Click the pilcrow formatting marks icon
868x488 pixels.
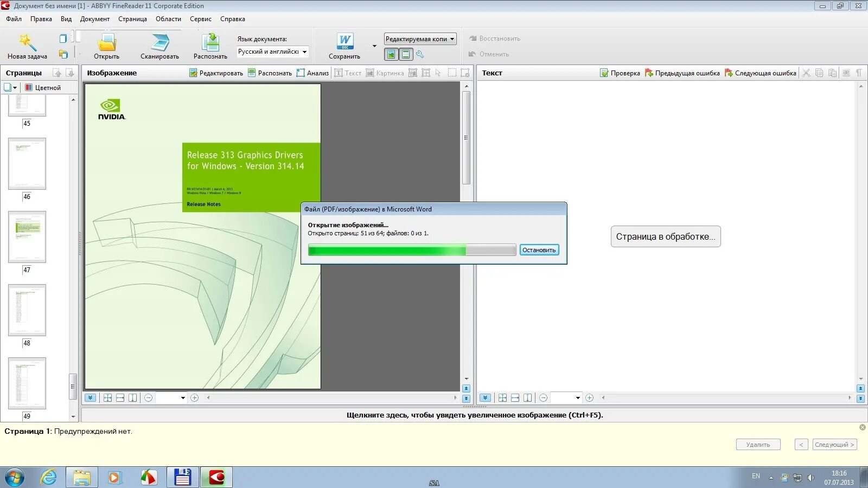click(859, 73)
